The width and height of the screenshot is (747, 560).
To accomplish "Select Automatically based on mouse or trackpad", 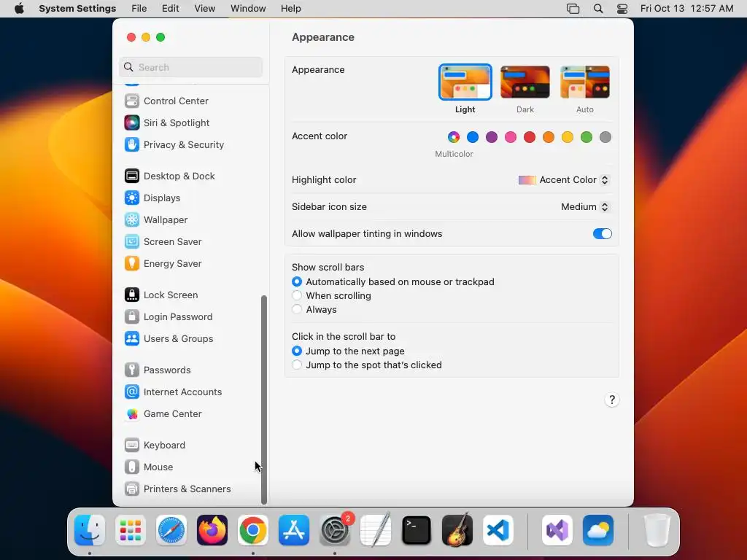I will pos(297,282).
